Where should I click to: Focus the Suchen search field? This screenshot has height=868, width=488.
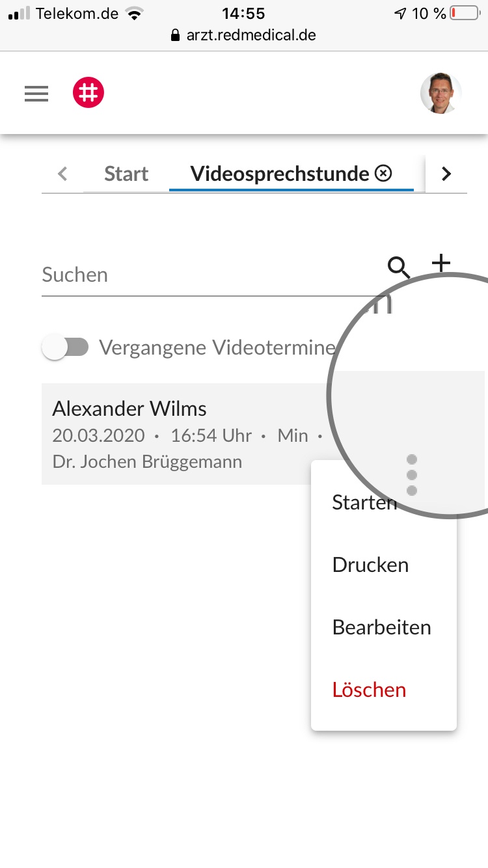[x=208, y=275]
